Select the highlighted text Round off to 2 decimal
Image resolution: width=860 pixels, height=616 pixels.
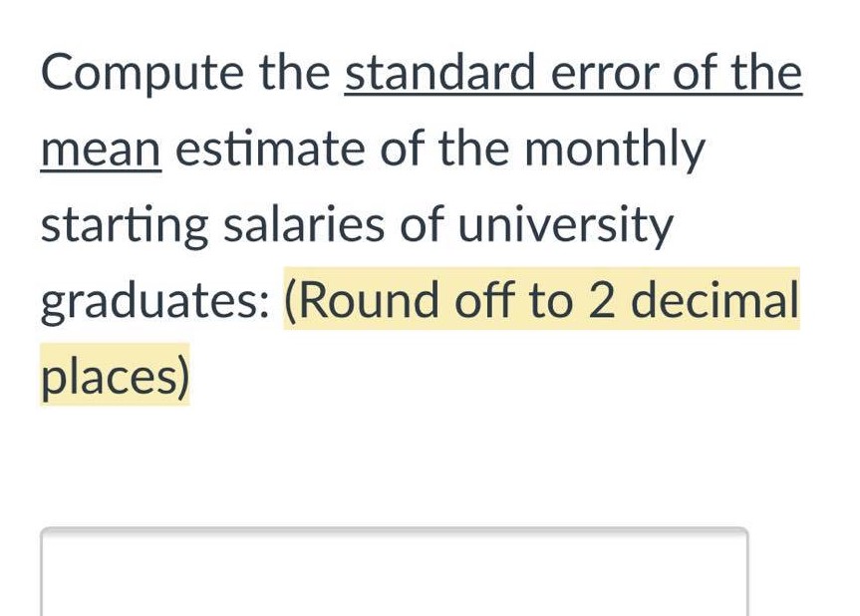(543, 300)
